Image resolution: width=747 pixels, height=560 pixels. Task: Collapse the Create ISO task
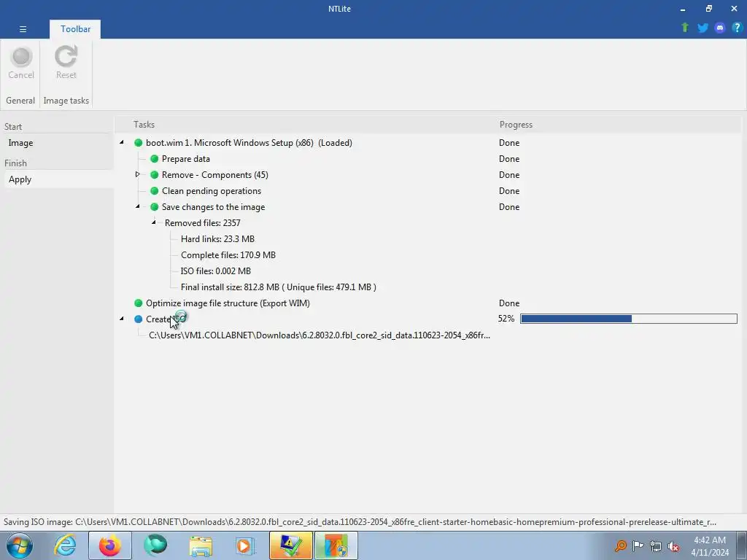122,319
